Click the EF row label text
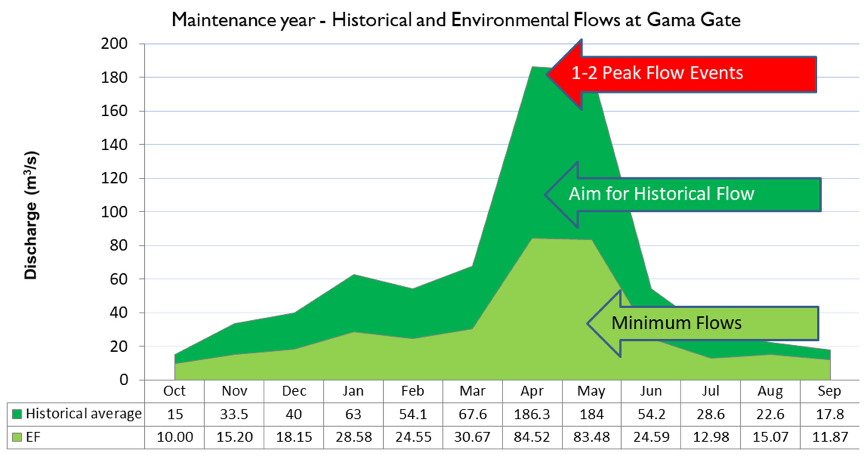868x458 pixels. [x=33, y=437]
